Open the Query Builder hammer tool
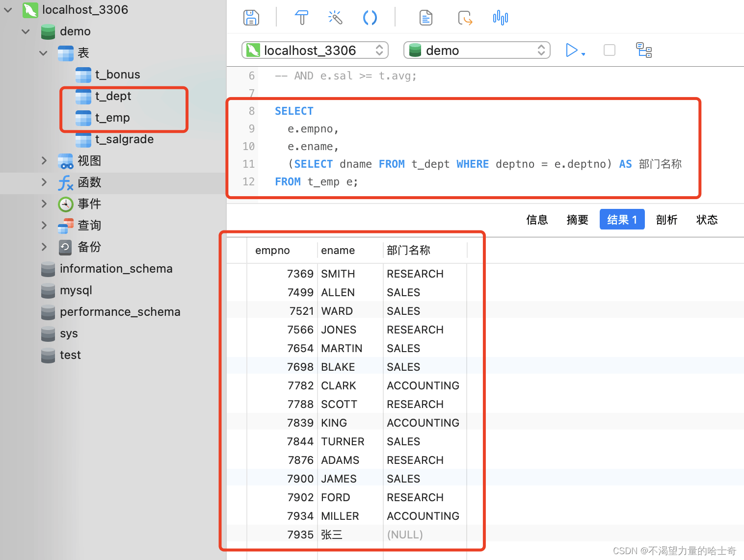Image resolution: width=744 pixels, height=560 pixels. click(x=301, y=18)
